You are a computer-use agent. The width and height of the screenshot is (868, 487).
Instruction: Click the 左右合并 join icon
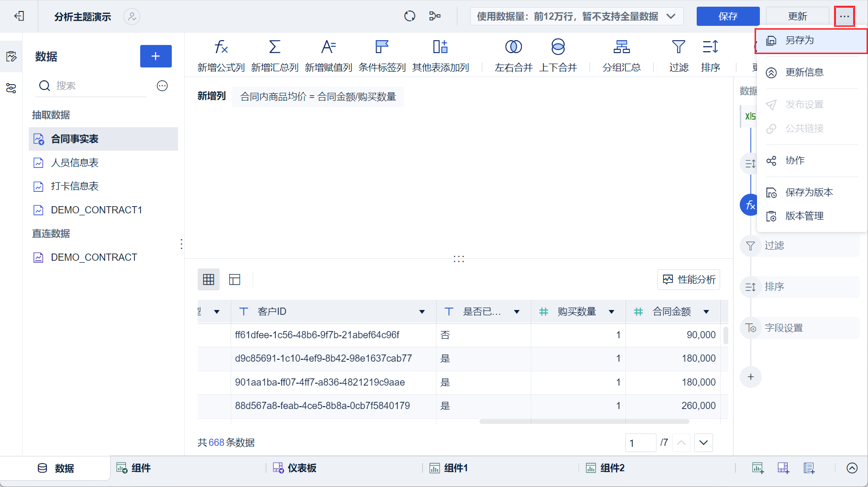click(513, 47)
